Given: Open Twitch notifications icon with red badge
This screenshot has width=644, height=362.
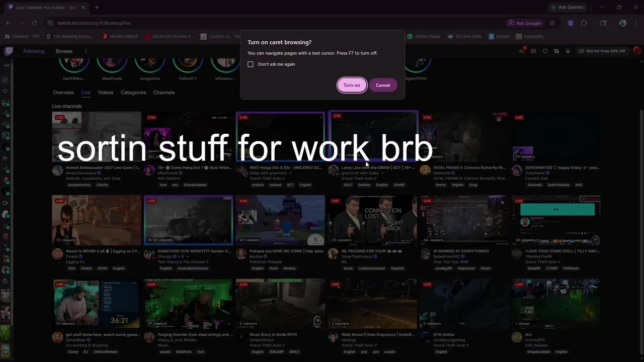Looking at the screenshot, I should pyautogui.click(x=522, y=51).
